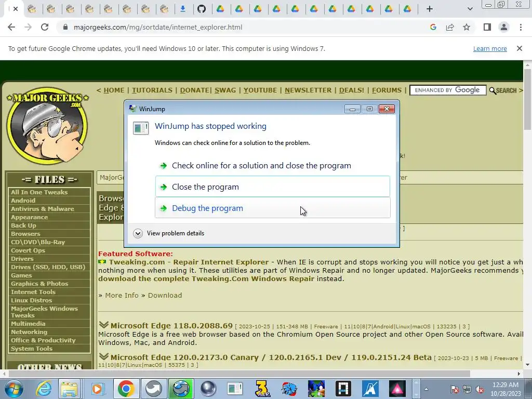The height and width of the screenshot is (399, 532).
Task: Open Antivirus & Malware category
Action: tap(43, 209)
